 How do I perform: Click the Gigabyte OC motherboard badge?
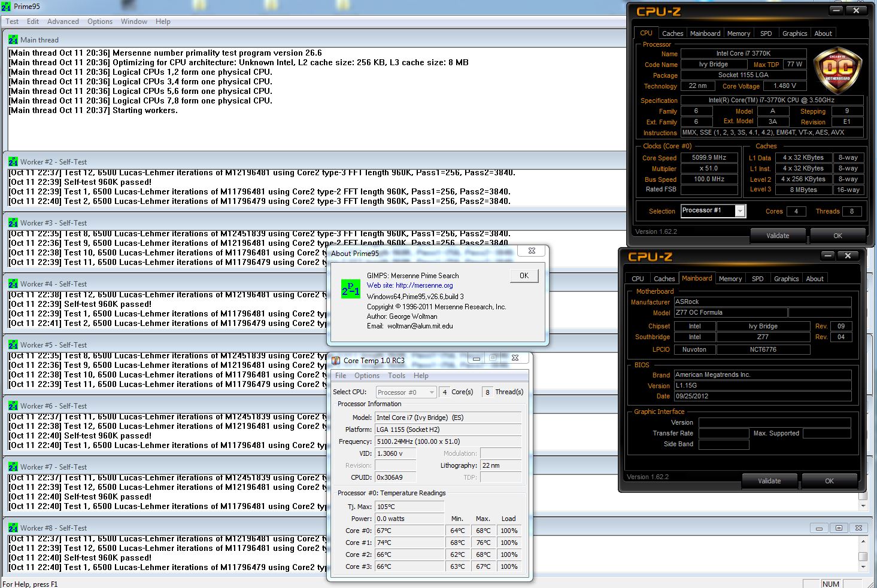(x=838, y=70)
